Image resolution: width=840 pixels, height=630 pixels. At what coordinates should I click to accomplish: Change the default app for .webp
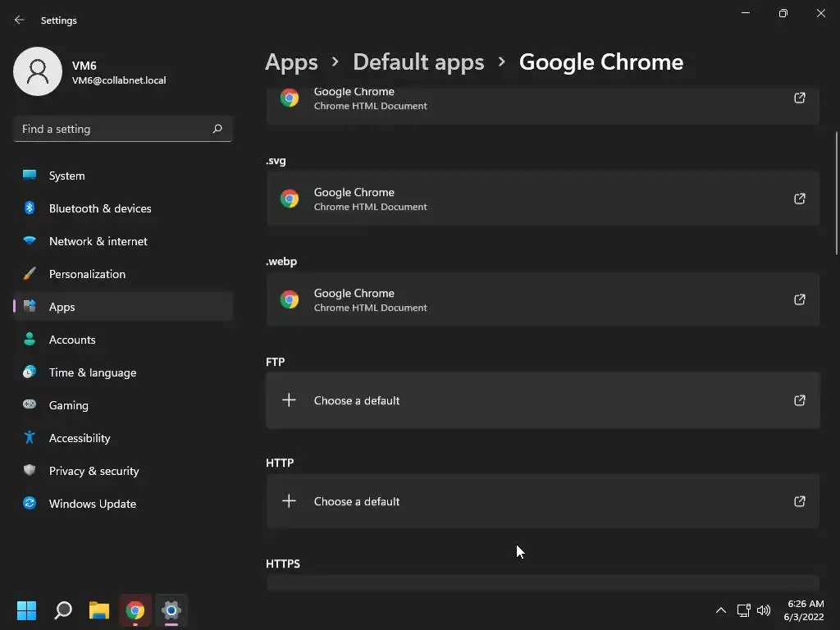(x=541, y=299)
